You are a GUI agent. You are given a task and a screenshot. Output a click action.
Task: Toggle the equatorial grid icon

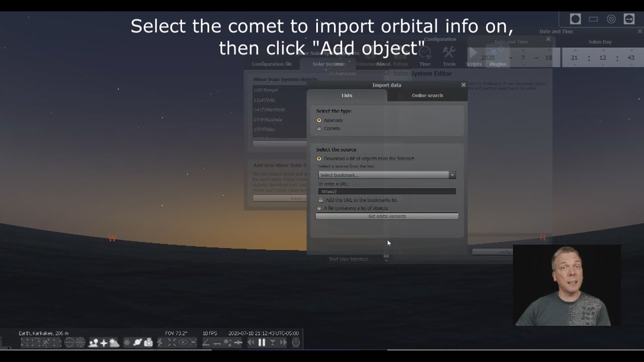(69, 342)
